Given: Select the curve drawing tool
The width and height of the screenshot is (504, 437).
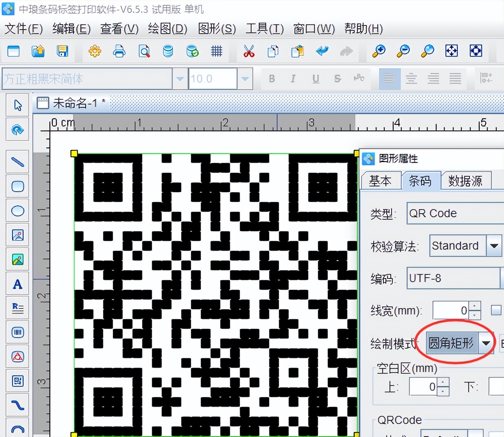Looking at the screenshot, I should [17, 405].
